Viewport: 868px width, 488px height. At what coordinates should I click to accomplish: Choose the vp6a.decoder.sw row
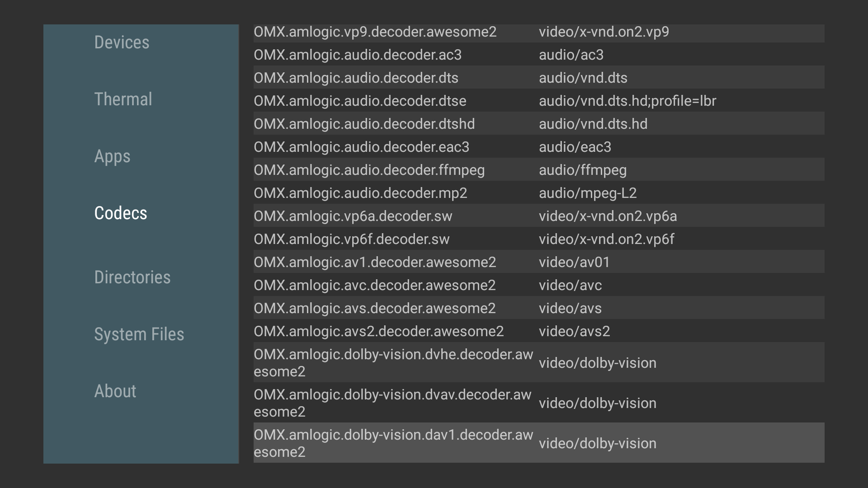tap(539, 216)
